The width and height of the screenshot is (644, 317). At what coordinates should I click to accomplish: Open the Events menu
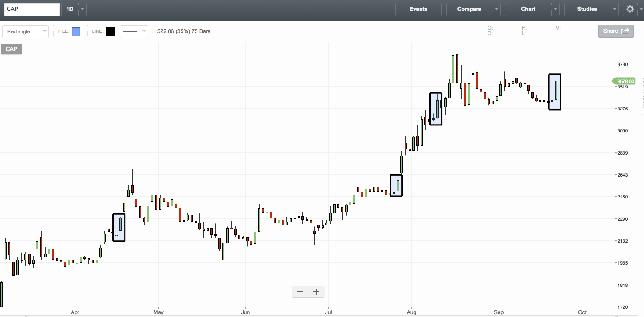coord(418,9)
